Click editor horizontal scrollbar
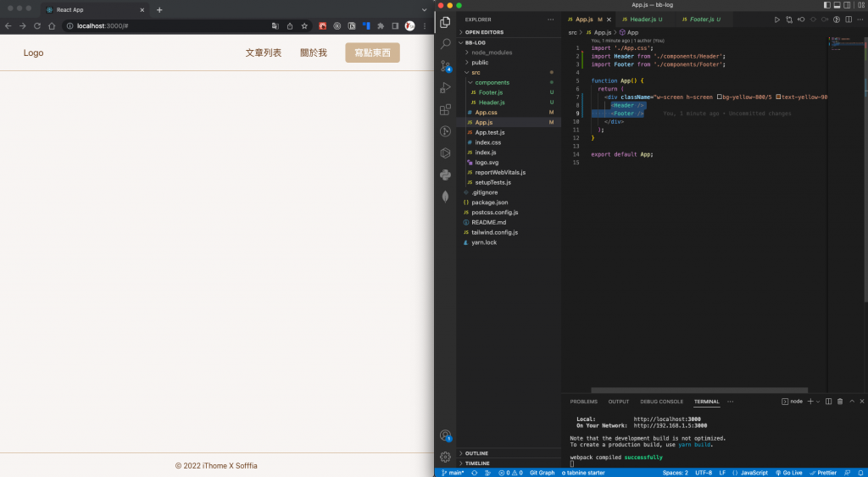This screenshot has width=868, height=477. click(x=699, y=390)
